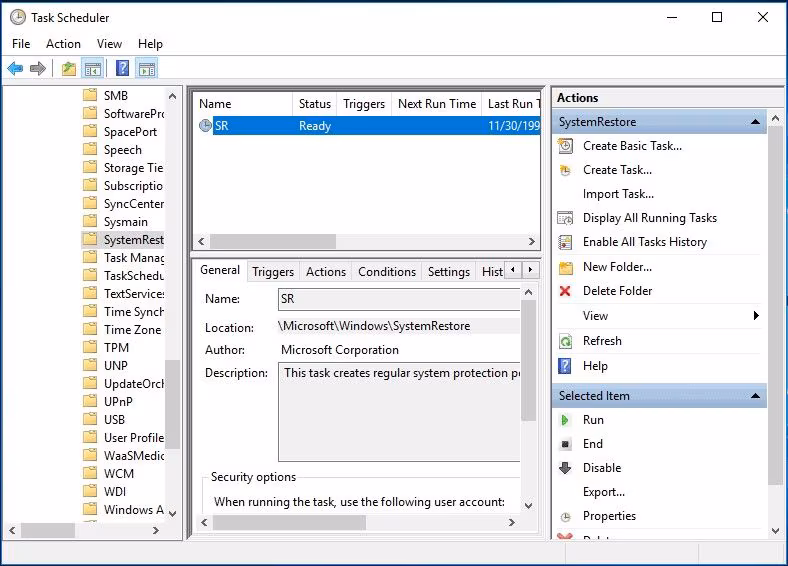This screenshot has height=566, width=788.
Task: Click the Properties icon in Selected Item
Action: click(566, 517)
